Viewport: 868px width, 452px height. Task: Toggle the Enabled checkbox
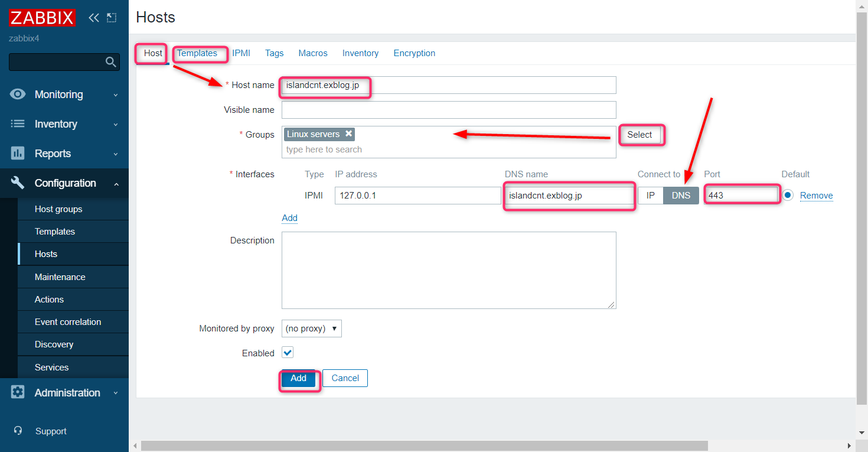pos(288,353)
